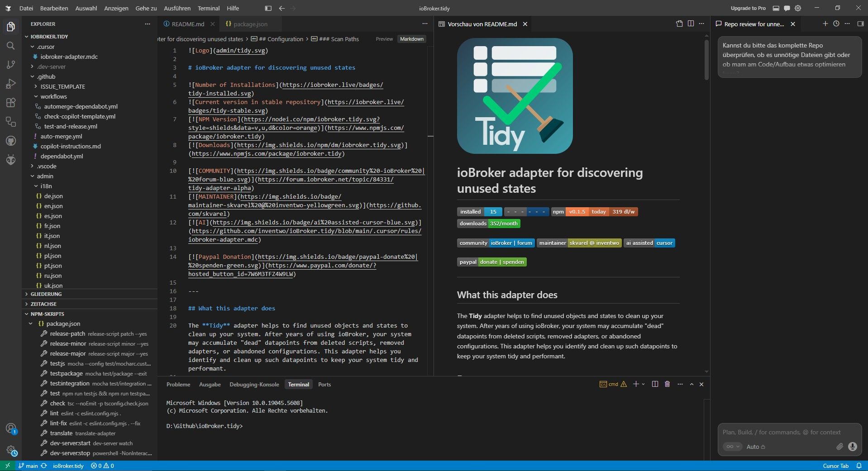
Task: Switch to the Probleme panel tab
Action: click(178, 385)
